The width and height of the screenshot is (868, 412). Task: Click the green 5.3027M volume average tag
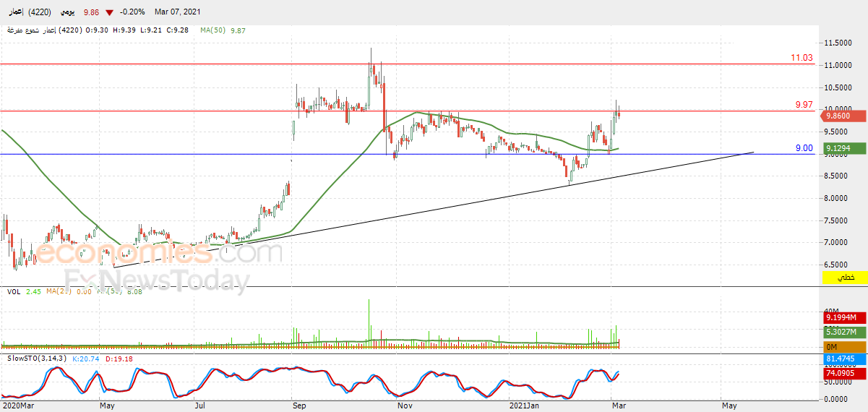pyautogui.click(x=844, y=332)
